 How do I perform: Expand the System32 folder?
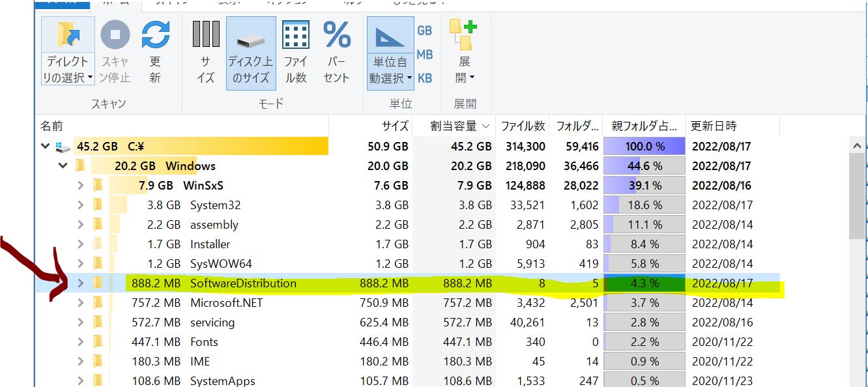[81, 205]
